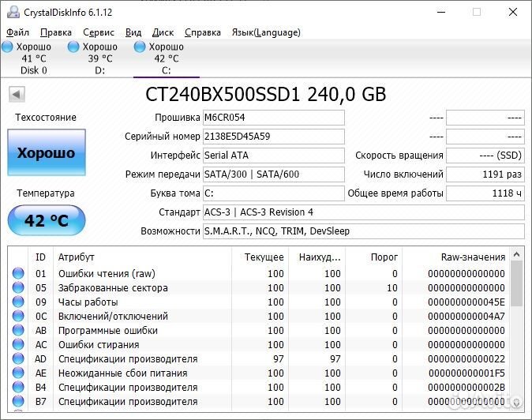Viewport: 532px width, 420px height.
Task: Click the Порог column header
Action: tap(374, 257)
